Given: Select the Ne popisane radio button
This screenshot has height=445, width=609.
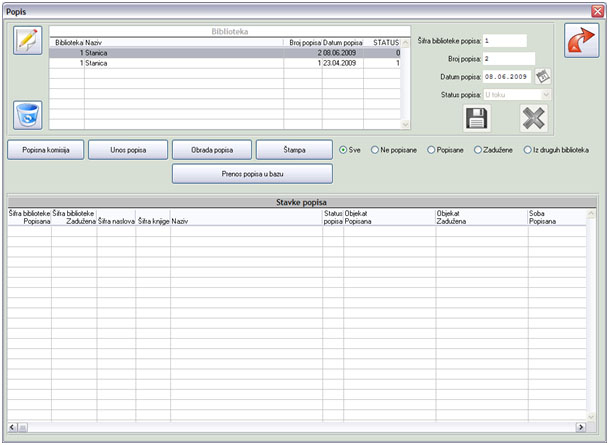Looking at the screenshot, I should pos(375,150).
